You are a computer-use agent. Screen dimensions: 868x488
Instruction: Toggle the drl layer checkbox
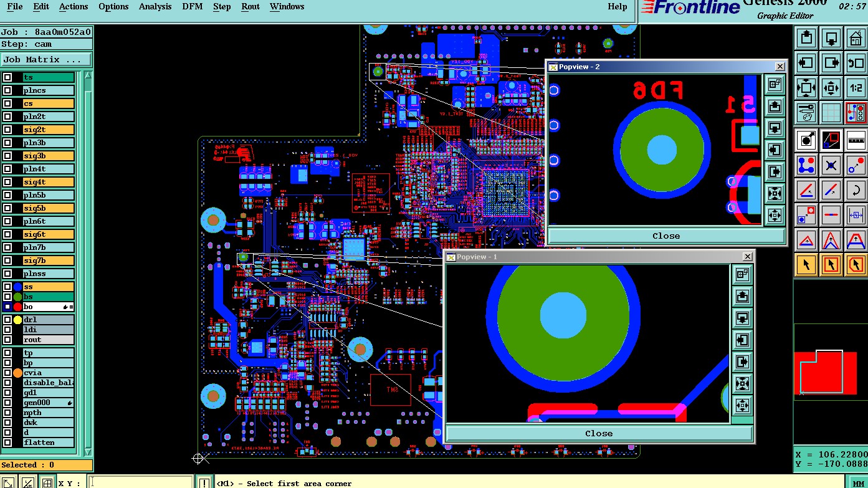pos(7,320)
